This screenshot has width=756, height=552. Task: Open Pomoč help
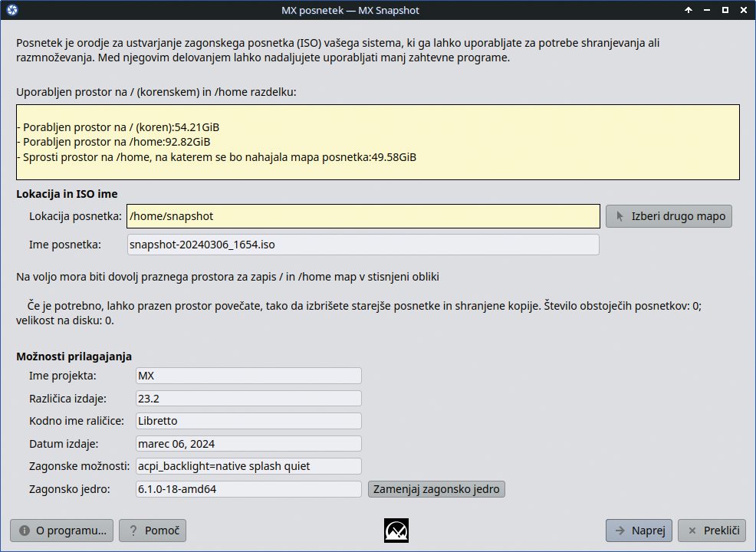[x=153, y=531]
